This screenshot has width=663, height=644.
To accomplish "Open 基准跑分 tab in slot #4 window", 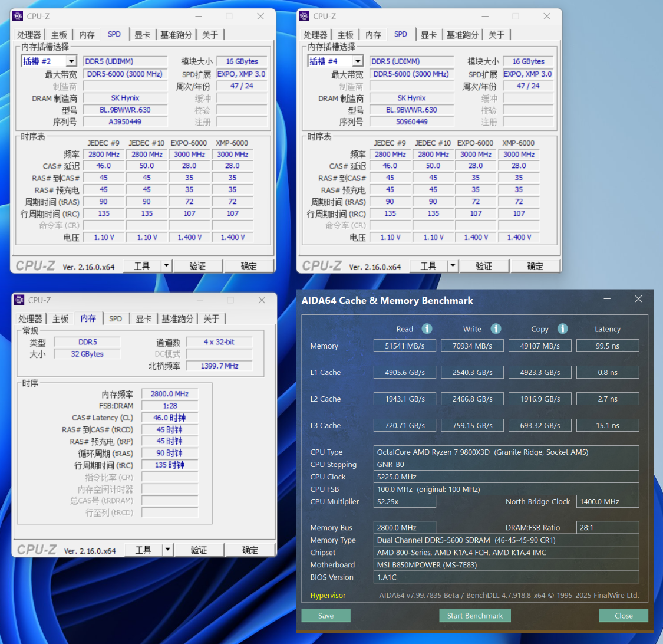I will pos(463,35).
